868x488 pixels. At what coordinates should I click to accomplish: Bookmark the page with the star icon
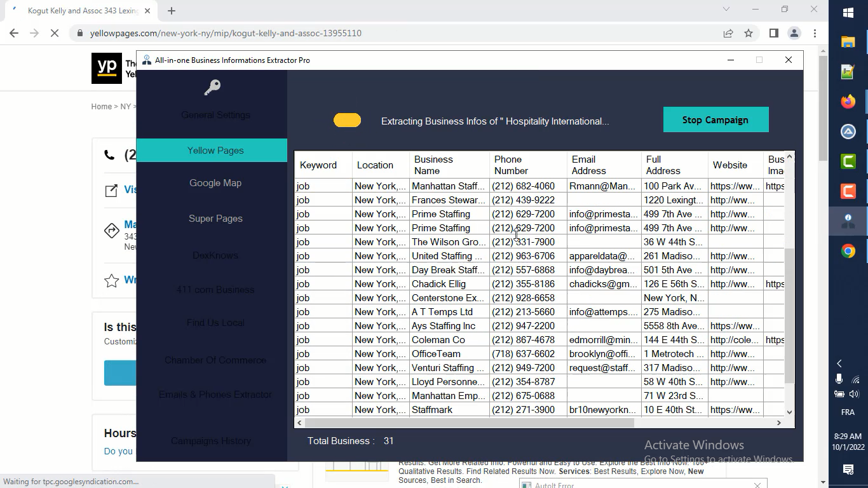point(748,33)
